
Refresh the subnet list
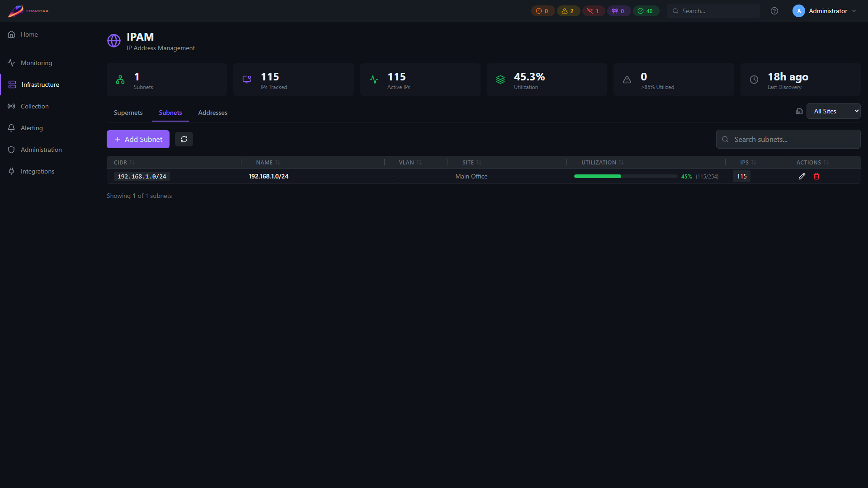click(184, 139)
